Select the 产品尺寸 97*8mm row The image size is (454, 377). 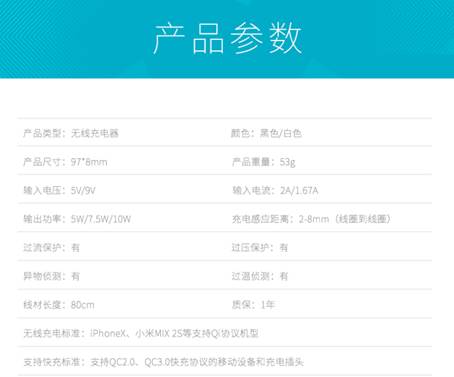point(65,162)
